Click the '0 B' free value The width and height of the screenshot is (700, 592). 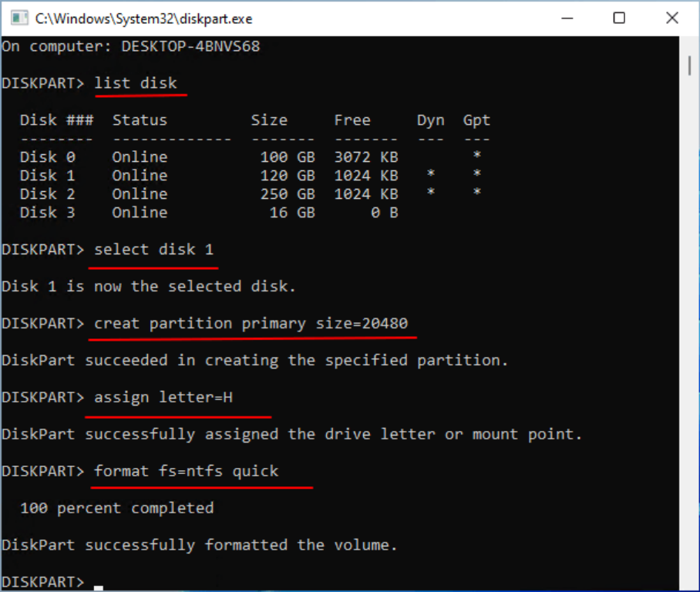pyautogui.click(x=385, y=213)
